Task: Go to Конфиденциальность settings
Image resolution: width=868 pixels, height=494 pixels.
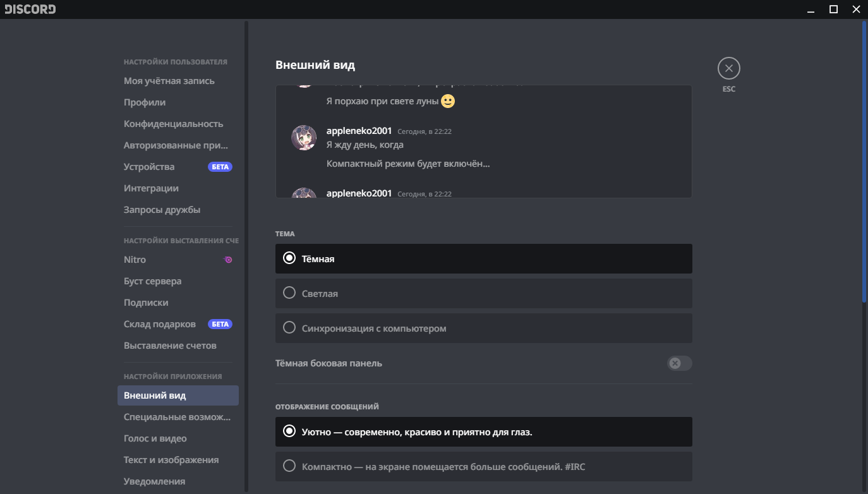Action: coord(178,124)
